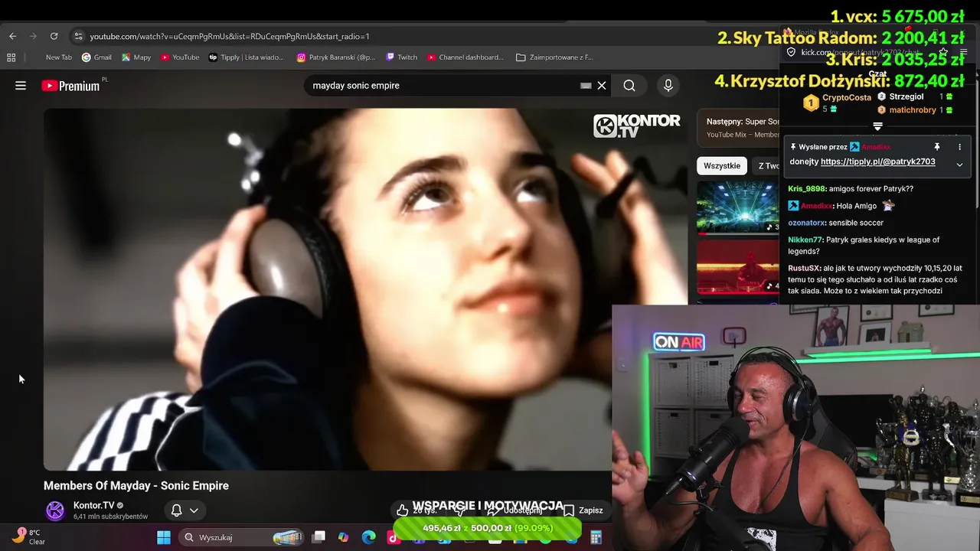Viewport: 980px width, 551px height.
Task: Expand the pinned message chevron
Action: click(959, 164)
